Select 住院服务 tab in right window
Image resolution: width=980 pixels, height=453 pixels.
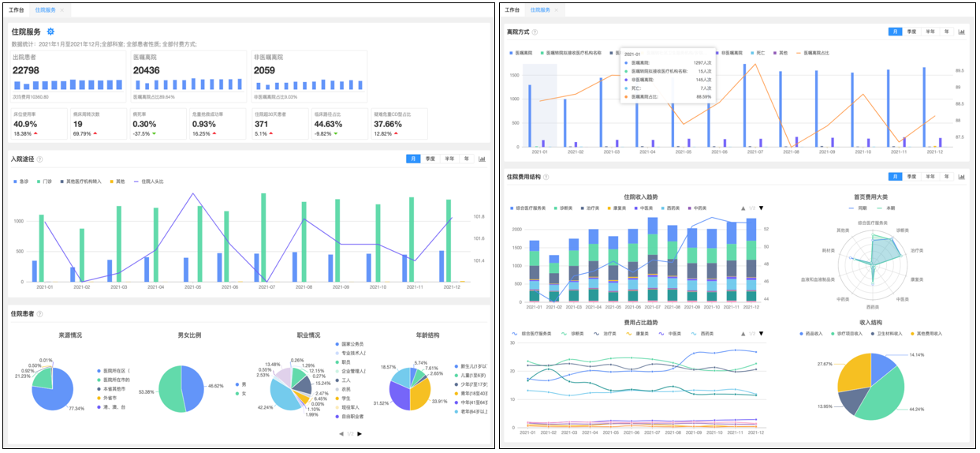tap(541, 10)
